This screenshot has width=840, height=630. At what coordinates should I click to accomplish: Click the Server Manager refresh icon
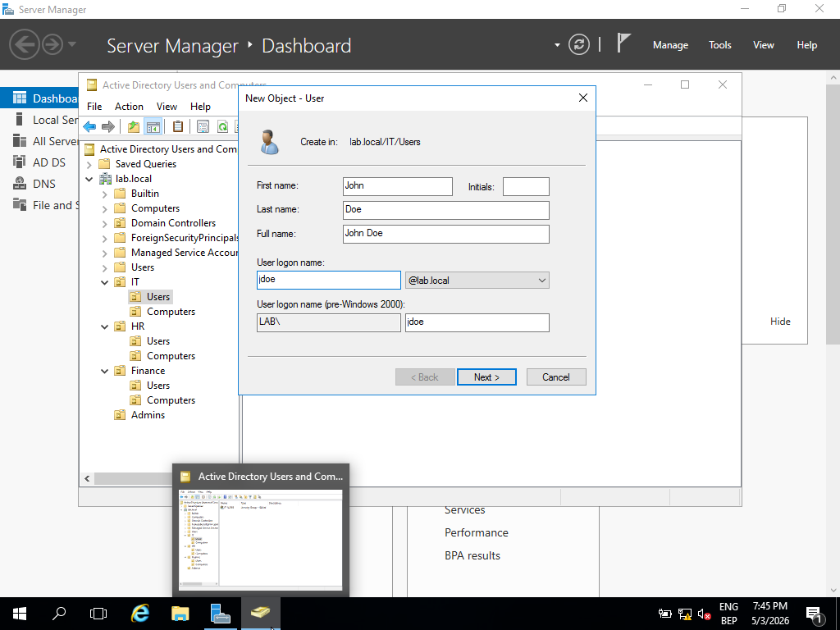(579, 44)
